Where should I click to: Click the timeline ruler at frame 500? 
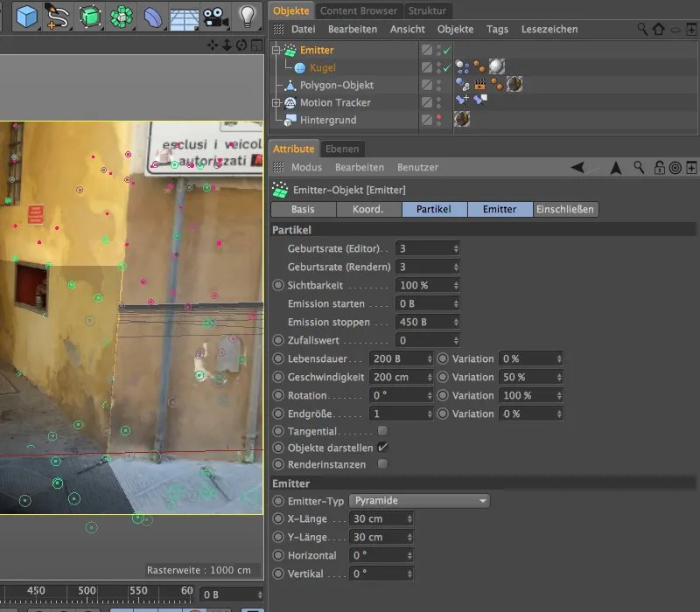87,592
